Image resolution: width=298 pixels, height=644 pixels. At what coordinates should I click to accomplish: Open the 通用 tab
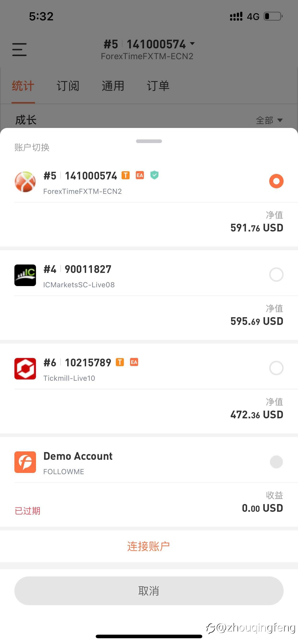pyautogui.click(x=113, y=86)
